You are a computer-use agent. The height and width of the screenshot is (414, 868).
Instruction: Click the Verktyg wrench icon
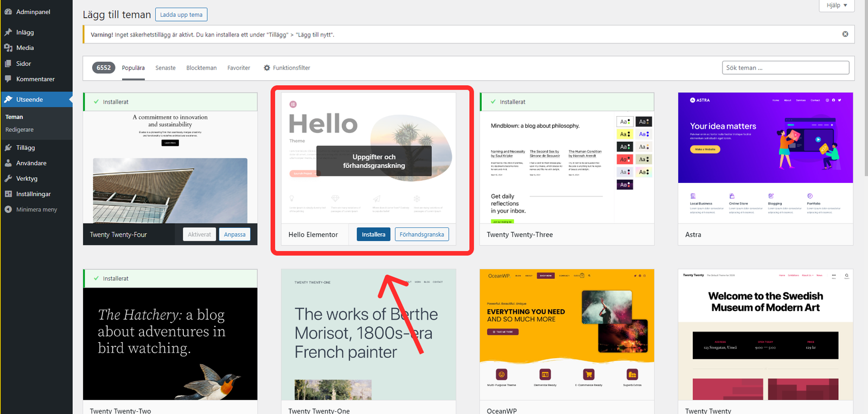[x=8, y=179]
